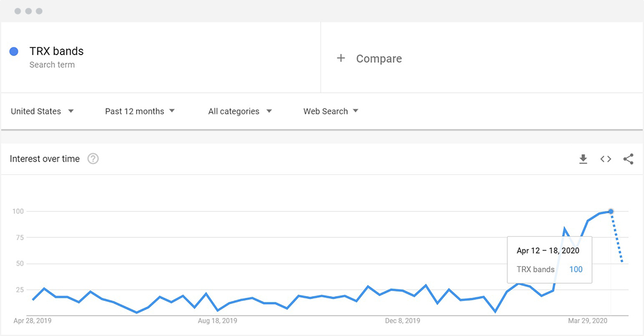Edit the TRX bands search term
Screen dimensions: 644x336
pos(56,51)
